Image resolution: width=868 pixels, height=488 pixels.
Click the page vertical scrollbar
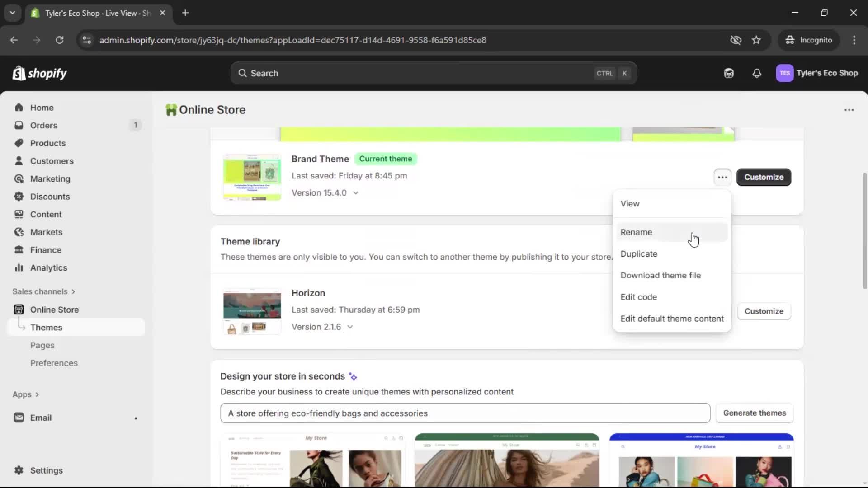(x=864, y=230)
